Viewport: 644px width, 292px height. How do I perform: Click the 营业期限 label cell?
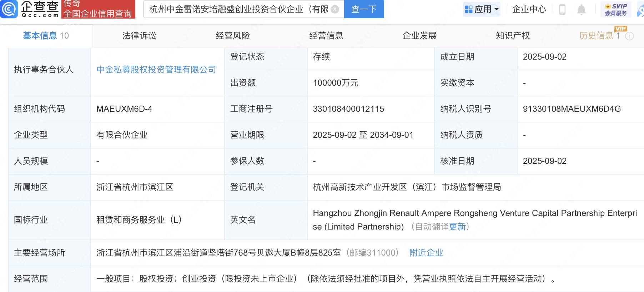[x=266, y=135]
